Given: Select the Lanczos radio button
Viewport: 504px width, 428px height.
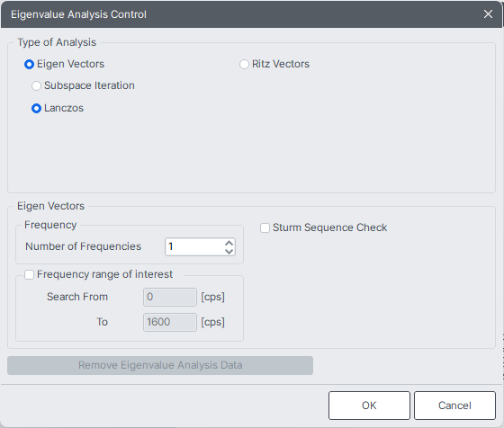Looking at the screenshot, I should point(36,109).
